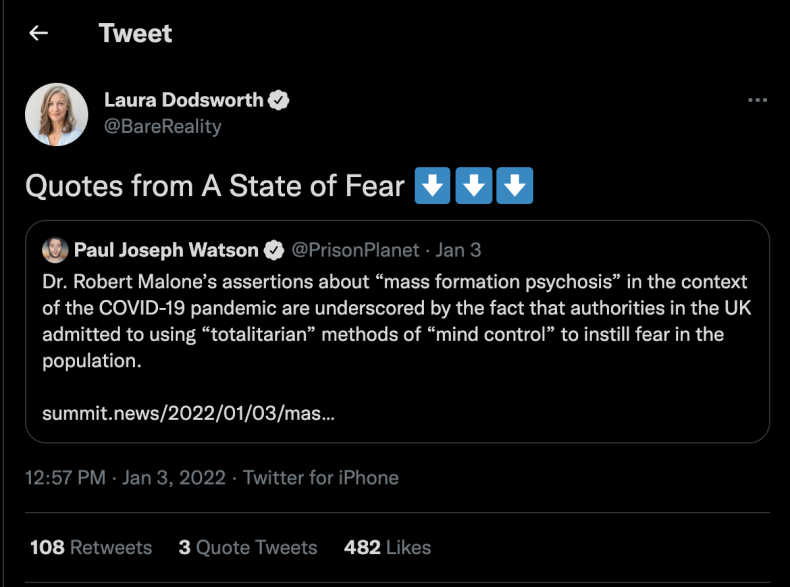Click Laura Dodsworth's profile picture
Image resolution: width=790 pixels, height=587 pixels.
point(56,114)
